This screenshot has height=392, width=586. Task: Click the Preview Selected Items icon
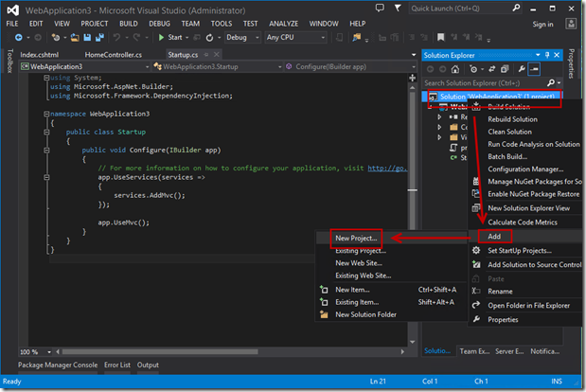[535, 69]
